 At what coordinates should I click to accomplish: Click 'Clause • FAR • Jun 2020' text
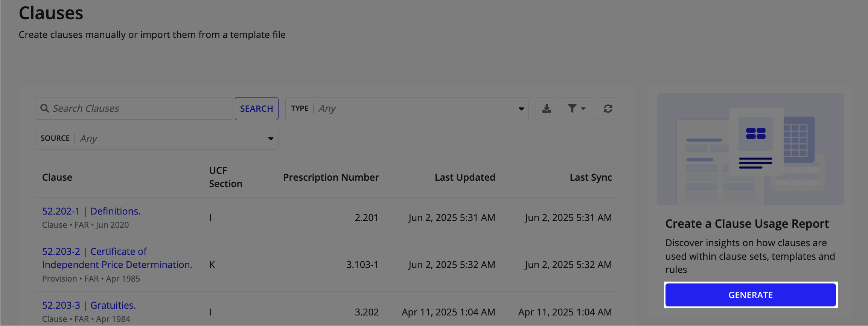coord(85,225)
